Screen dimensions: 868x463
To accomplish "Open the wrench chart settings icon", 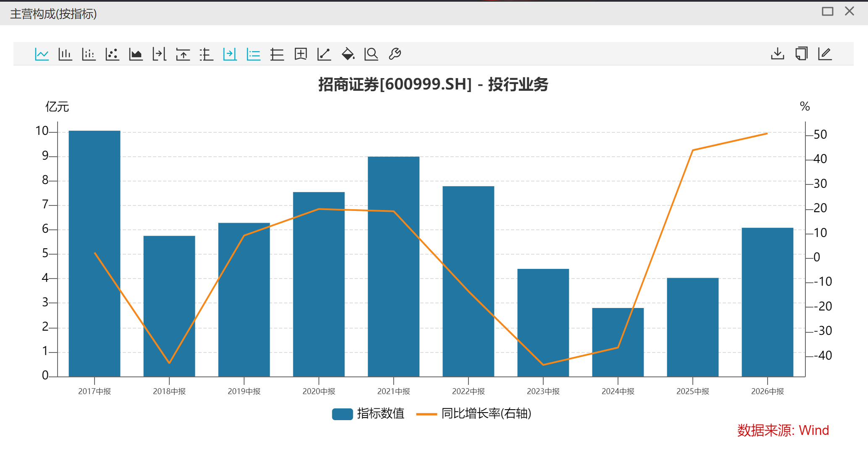I will coord(395,54).
